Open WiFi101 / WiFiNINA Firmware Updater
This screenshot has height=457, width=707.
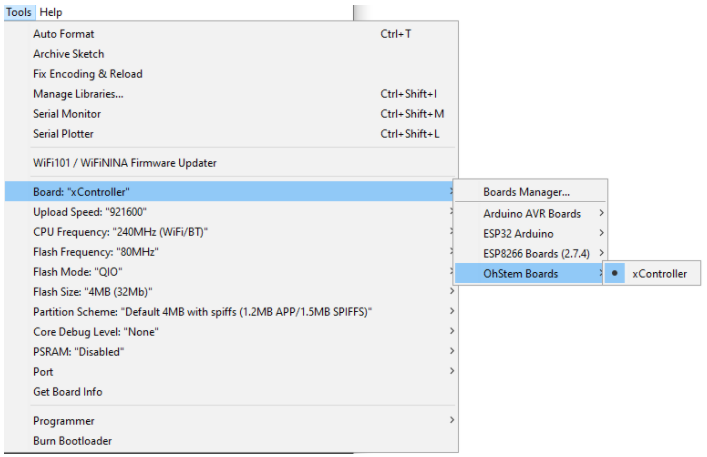(124, 163)
